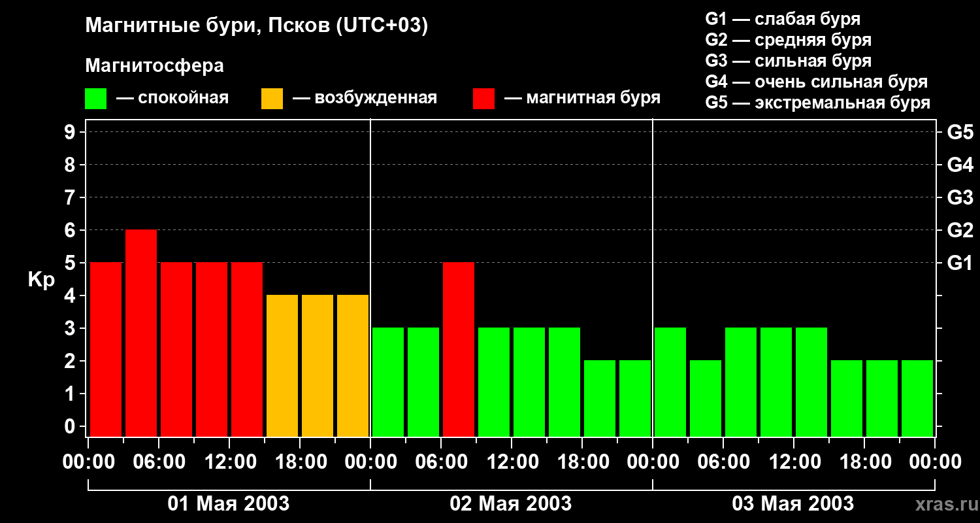Click the first red bar on 01 Мая
This screenshot has height=523, width=980.
click(106, 350)
